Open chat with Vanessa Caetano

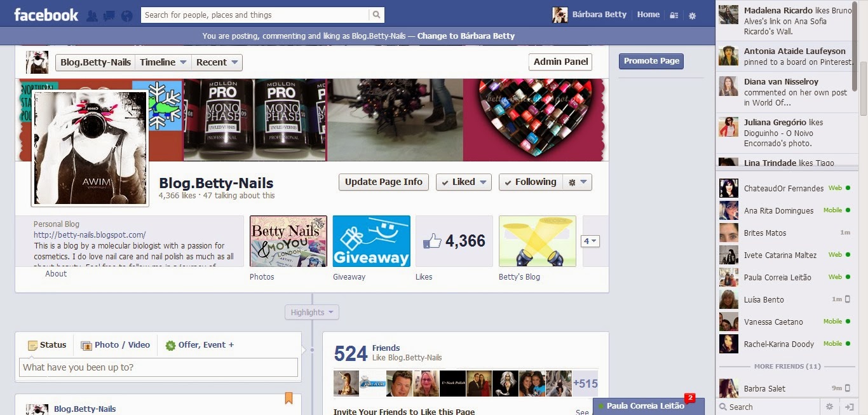pos(785,322)
